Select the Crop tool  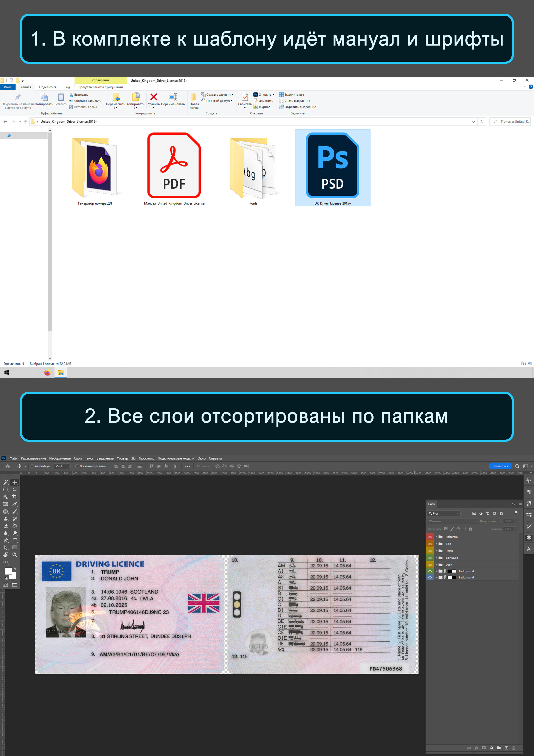click(15, 497)
